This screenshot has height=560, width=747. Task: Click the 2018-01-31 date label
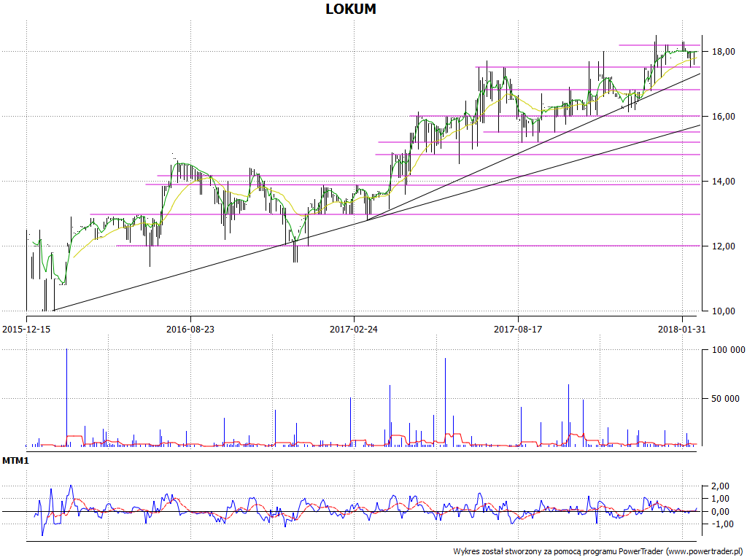click(x=682, y=329)
